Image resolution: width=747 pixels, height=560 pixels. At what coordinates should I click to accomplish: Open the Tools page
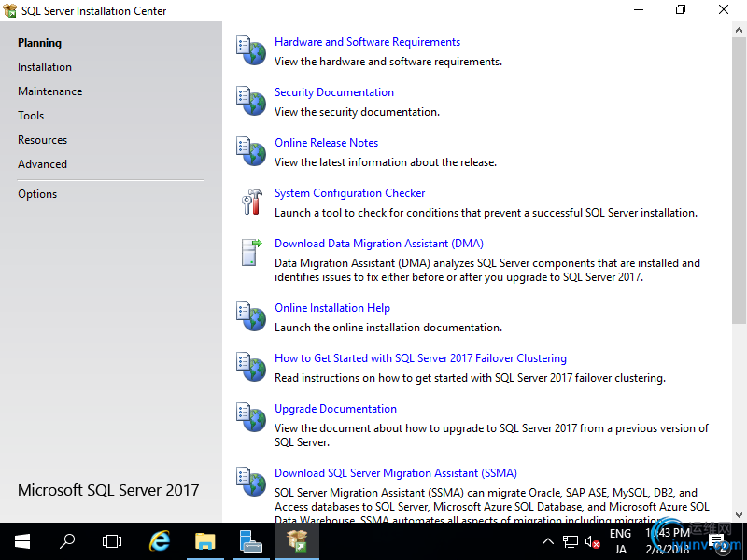(x=31, y=116)
